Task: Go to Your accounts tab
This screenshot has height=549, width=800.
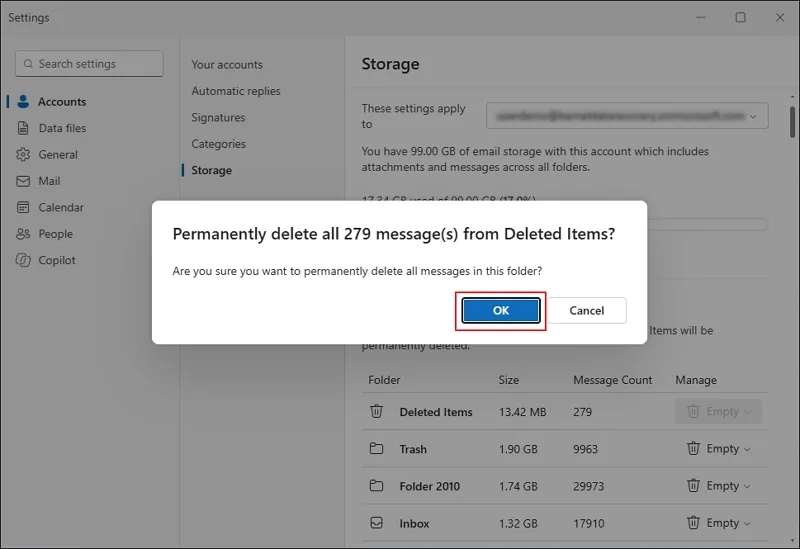Action: pos(227,65)
